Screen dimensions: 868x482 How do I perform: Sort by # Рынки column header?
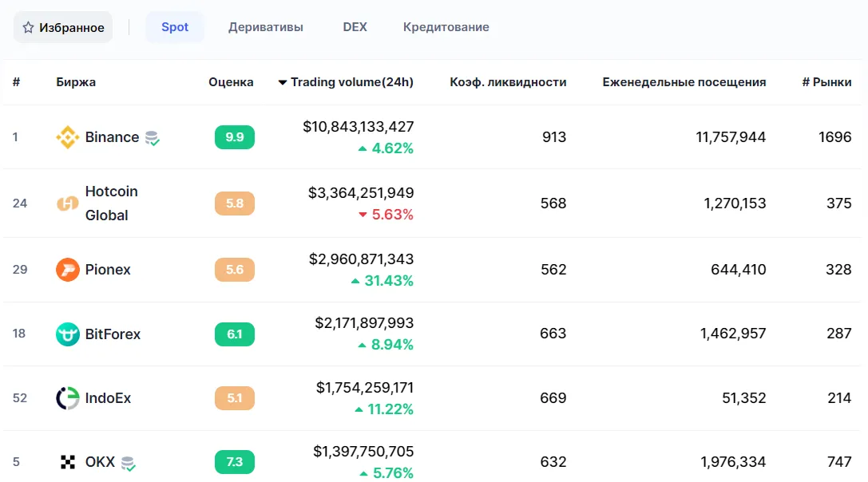[x=827, y=82]
